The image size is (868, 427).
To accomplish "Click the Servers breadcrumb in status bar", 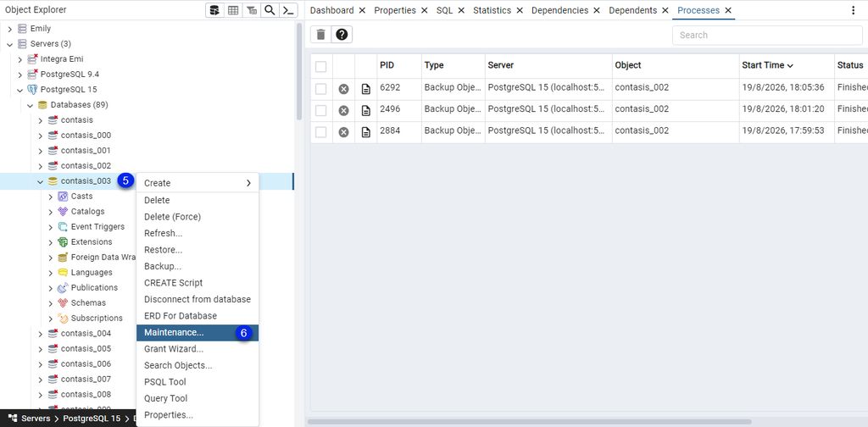I will [x=36, y=419].
